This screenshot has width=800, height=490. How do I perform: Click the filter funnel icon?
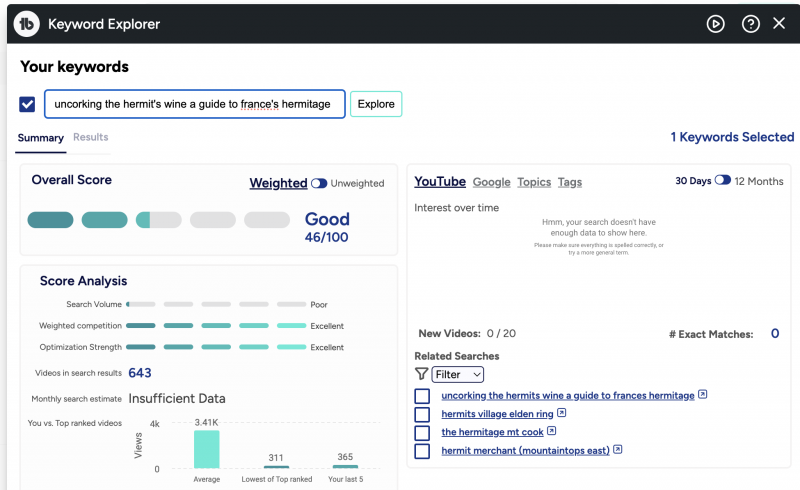click(x=421, y=374)
